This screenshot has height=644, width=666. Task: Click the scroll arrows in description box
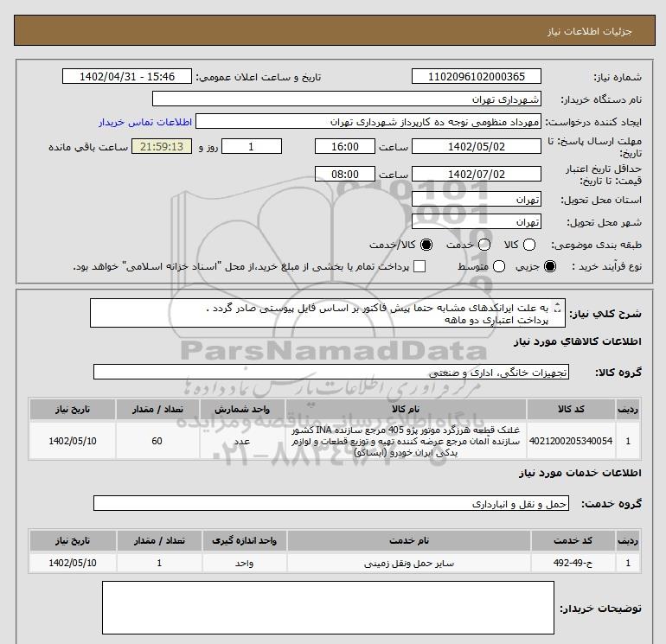(x=558, y=308)
